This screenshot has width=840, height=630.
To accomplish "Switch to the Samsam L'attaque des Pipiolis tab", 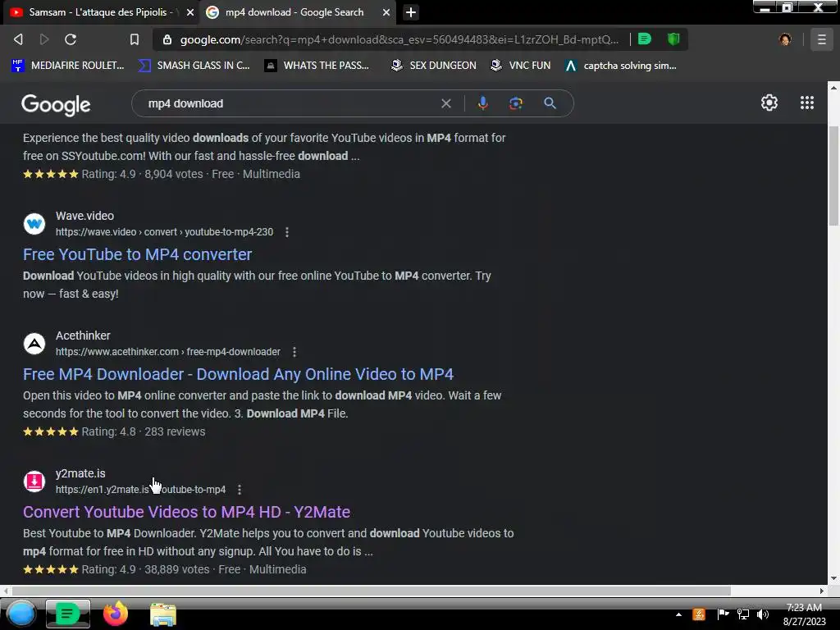I will 101,12.
